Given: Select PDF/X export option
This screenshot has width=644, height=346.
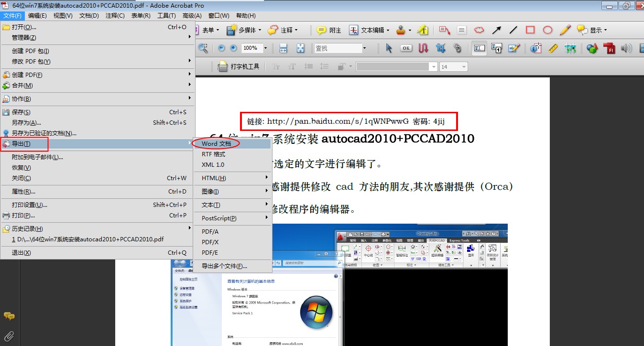Looking at the screenshot, I should (x=232, y=242).
